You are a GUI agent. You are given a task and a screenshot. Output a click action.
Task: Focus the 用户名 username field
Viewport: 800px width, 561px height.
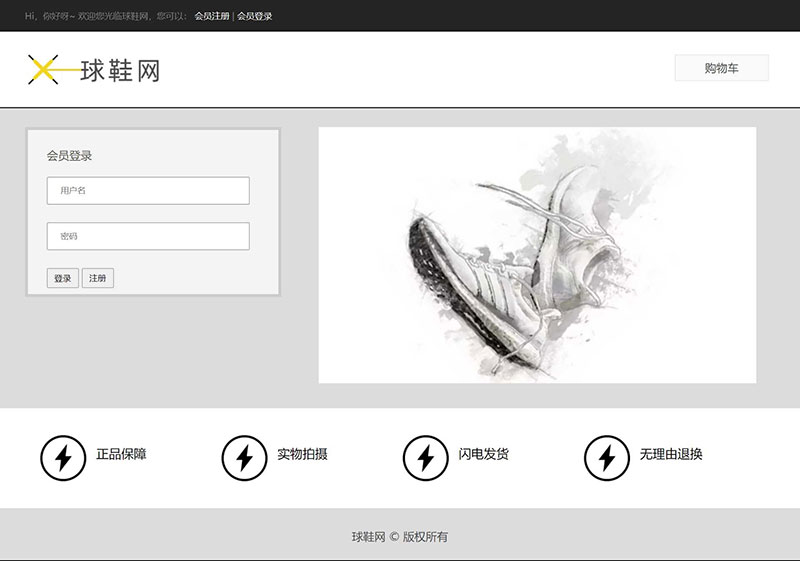click(148, 190)
